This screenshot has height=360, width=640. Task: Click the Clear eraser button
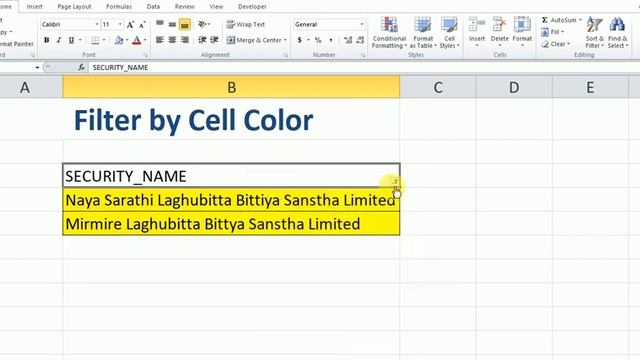tap(555, 44)
